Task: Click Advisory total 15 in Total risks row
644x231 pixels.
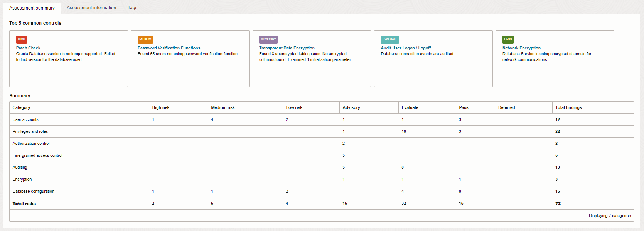Action: pyautogui.click(x=345, y=203)
